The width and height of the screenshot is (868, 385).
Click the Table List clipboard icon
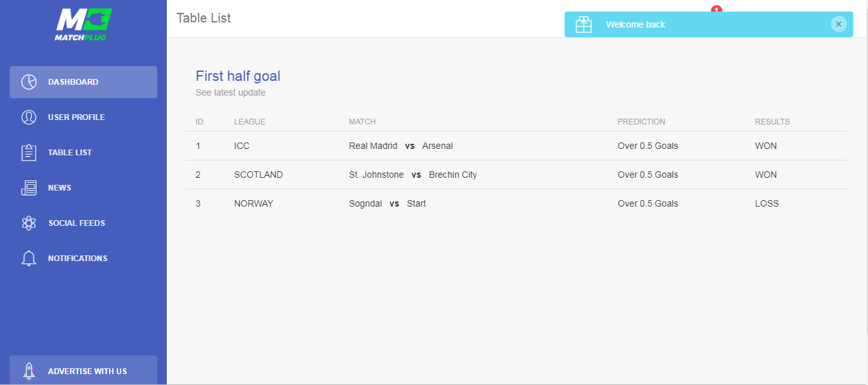click(x=29, y=153)
